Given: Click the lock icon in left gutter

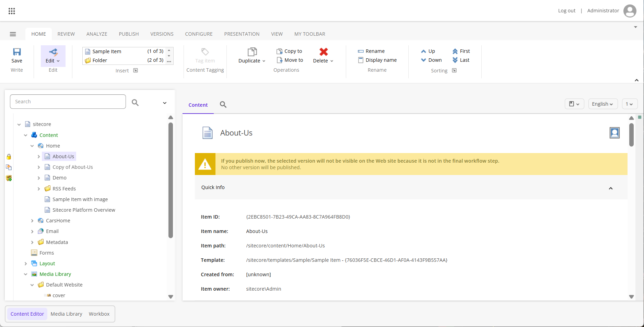Looking at the screenshot, I should pyautogui.click(x=9, y=157).
